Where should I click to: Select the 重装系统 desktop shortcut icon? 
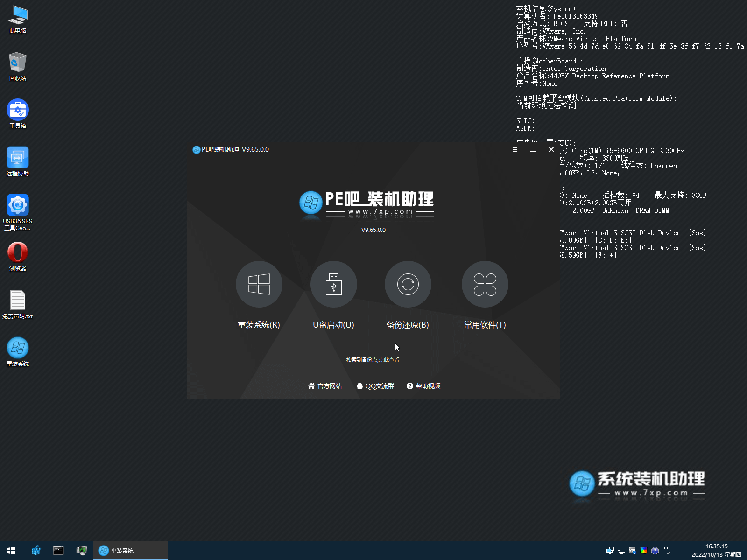coord(18,352)
